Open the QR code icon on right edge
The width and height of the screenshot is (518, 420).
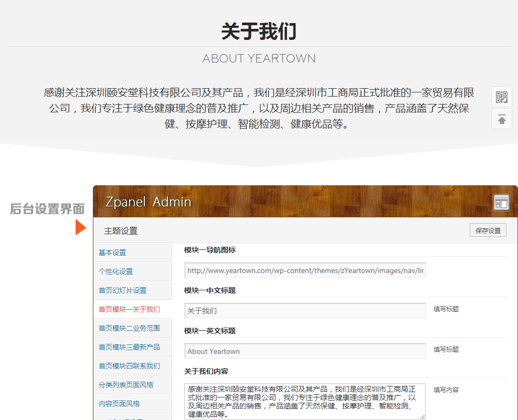[x=502, y=97]
